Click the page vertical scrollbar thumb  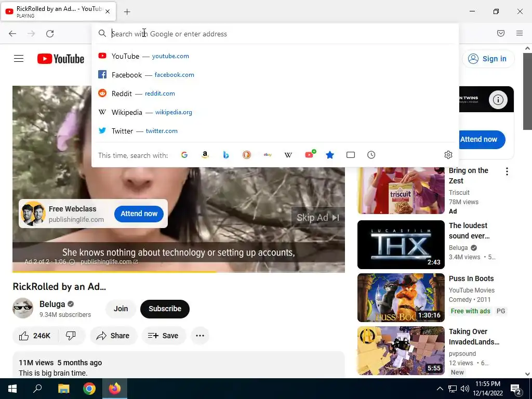click(x=527, y=91)
